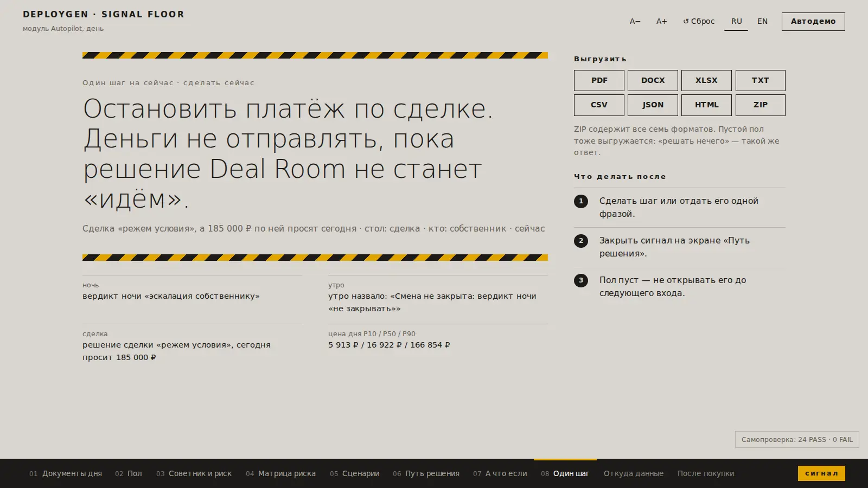Click the price values "5 913 ₽ / 16 922 ₽ / 166 854 ₽"
The width and height of the screenshot is (868, 488).
(389, 345)
